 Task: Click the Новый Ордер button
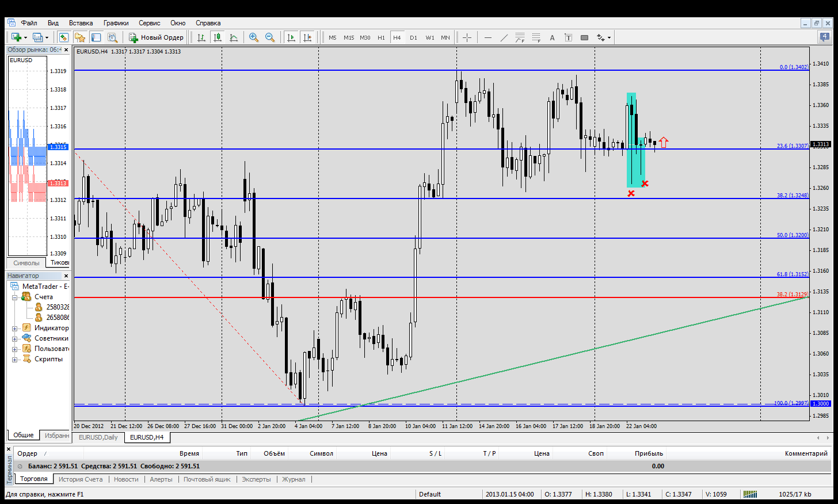[156, 37]
